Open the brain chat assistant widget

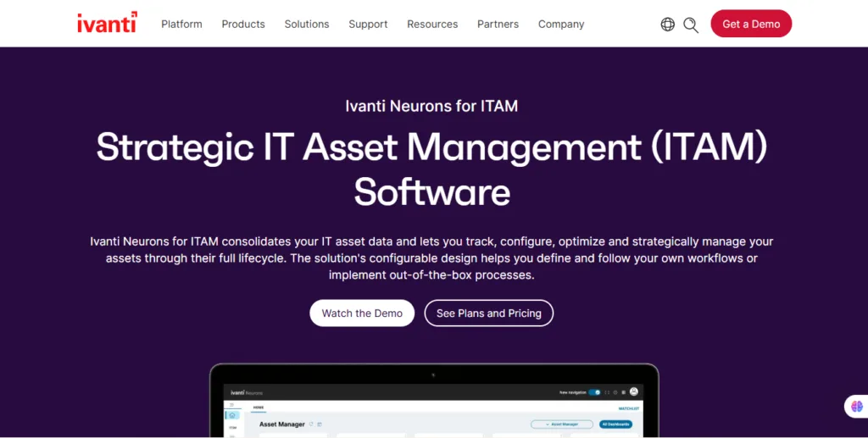click(x=857, y=407)
